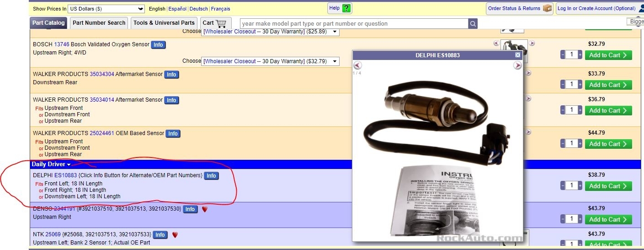644x250 pixels.
Task: Click the part search input field
Action: pos(354,23)
